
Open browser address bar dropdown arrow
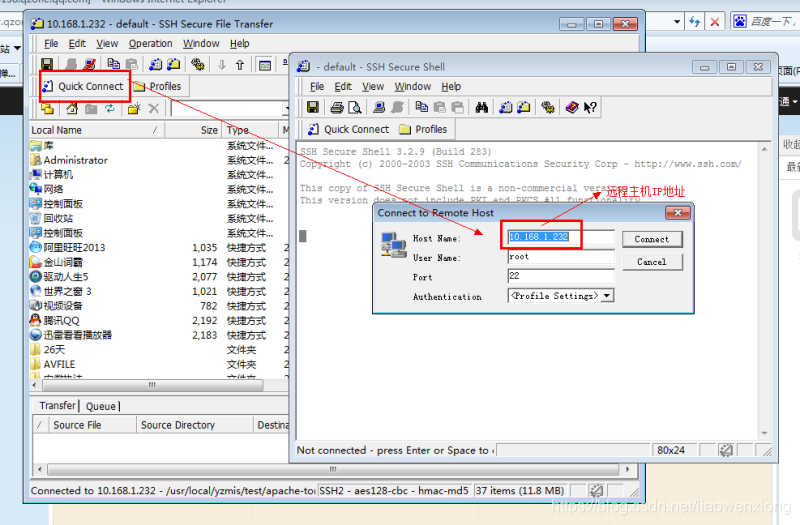pos(677,22)
